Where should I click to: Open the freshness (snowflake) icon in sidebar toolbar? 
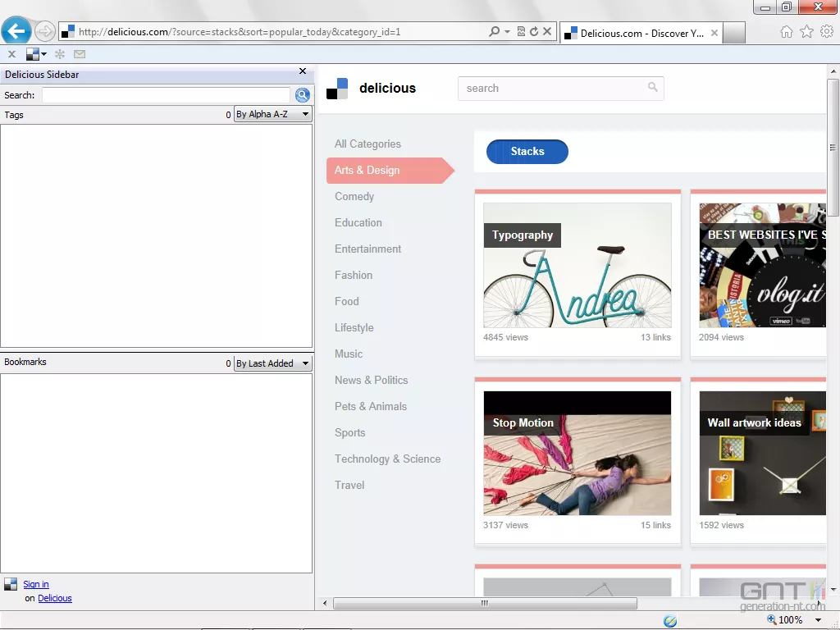[59, 53]
